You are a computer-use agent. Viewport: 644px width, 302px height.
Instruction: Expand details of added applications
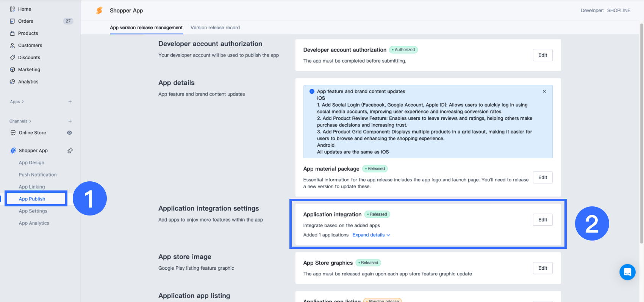point(371,235)
